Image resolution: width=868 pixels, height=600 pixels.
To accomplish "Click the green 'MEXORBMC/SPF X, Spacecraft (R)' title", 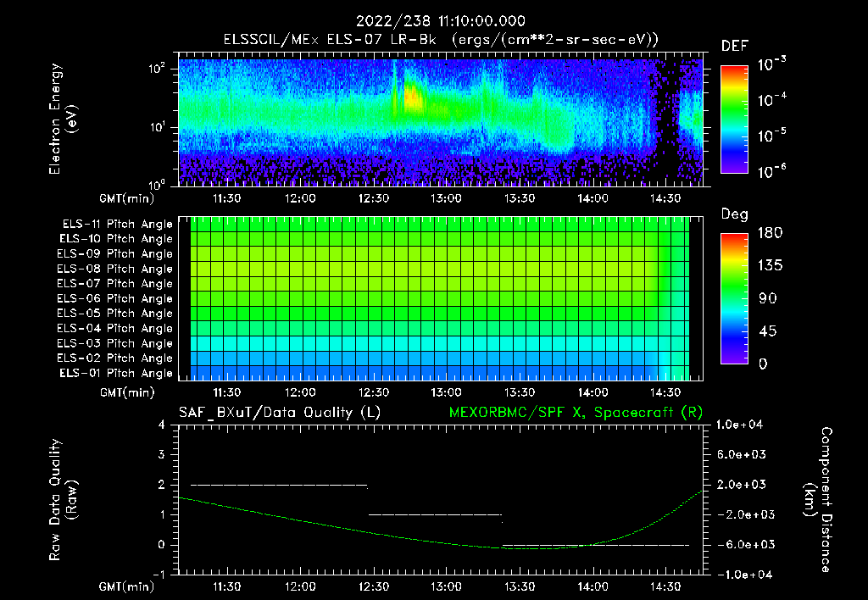I will [x=576, y=413].
